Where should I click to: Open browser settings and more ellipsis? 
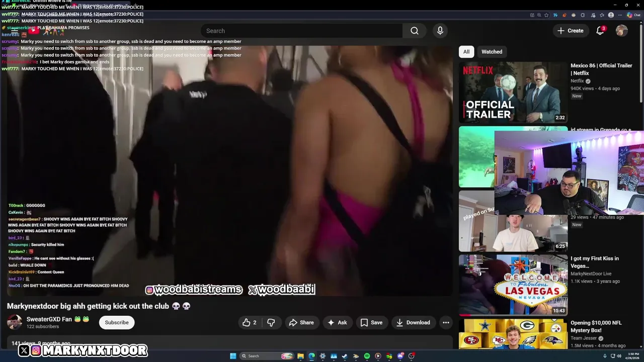click(620, 15)
